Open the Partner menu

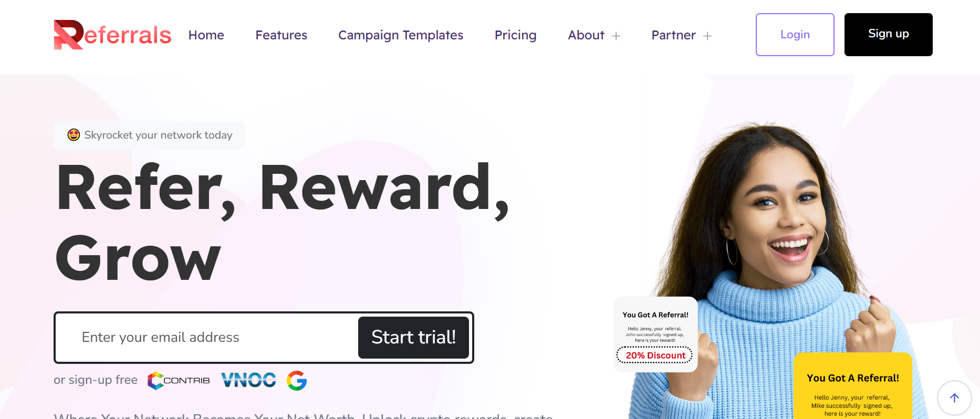pyautogui.click(x=673, y=35)
